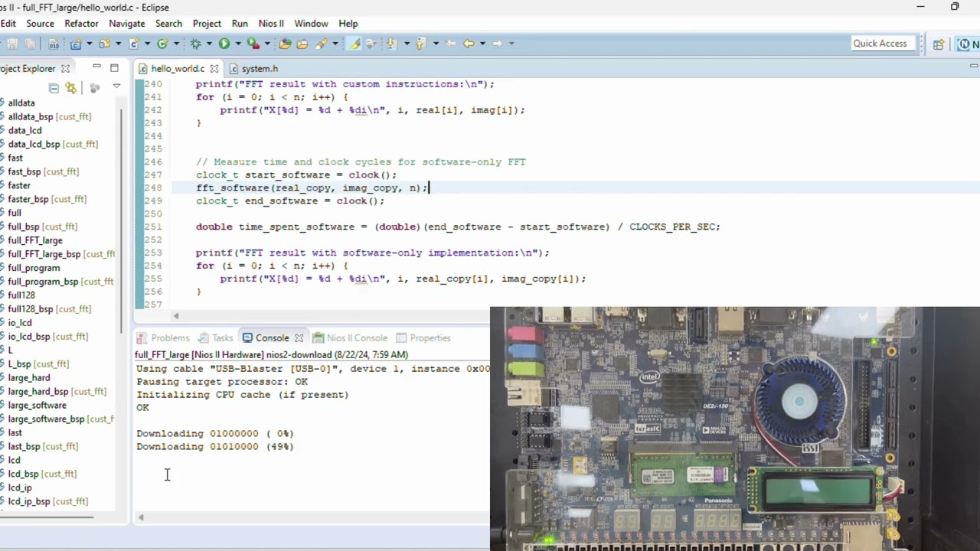Click the editor horizontal scrollbar left arrow

[x=176, y=316]
